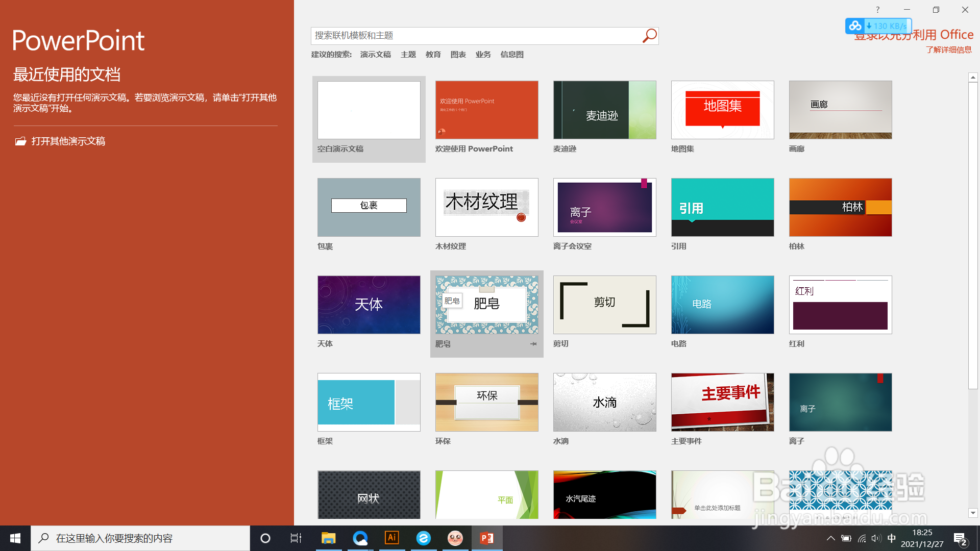
Task: Open Task View on the taskbar
Action: pyautogui.click(x=296, y=538)
